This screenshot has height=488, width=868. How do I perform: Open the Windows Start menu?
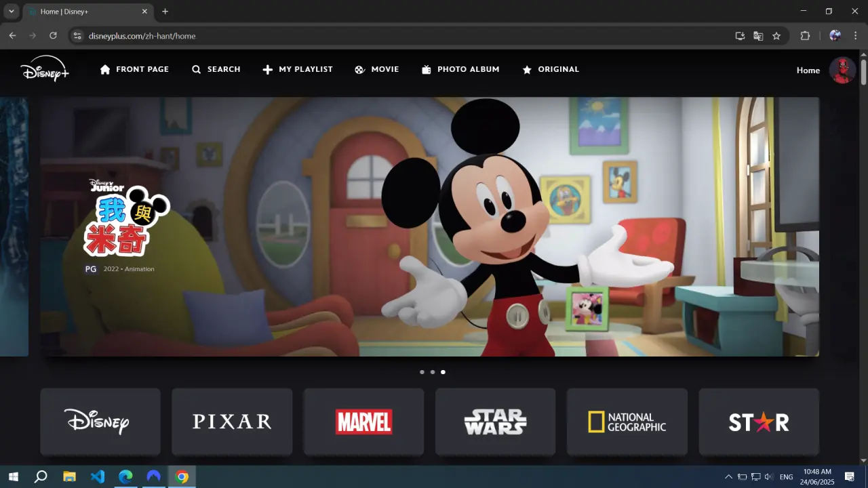(x=13, y=476)
